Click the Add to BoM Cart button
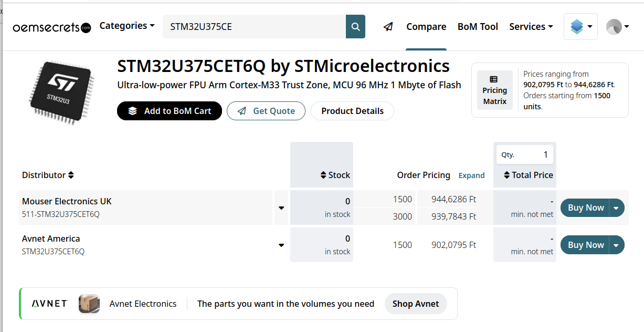 (170, 111)
